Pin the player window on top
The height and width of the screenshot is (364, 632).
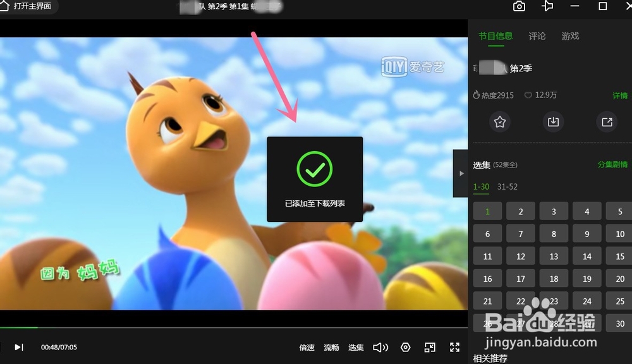547,6
